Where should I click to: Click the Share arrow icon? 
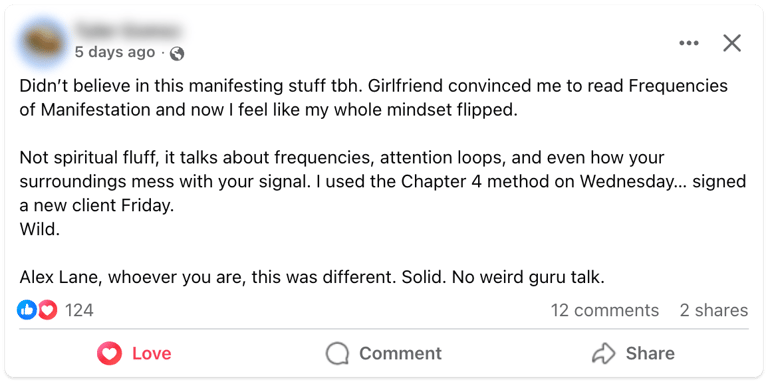click(603, 354)
